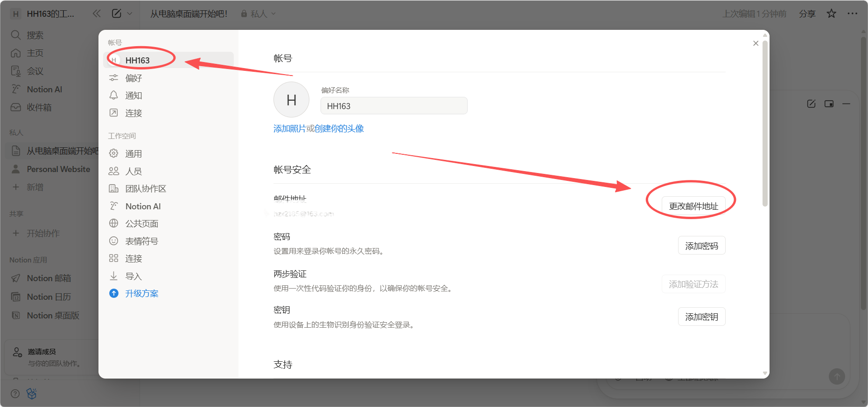This screenshot has width=868, height=407.
Task: Open the three-dot more options menu
Action: (x=852, y=14)
